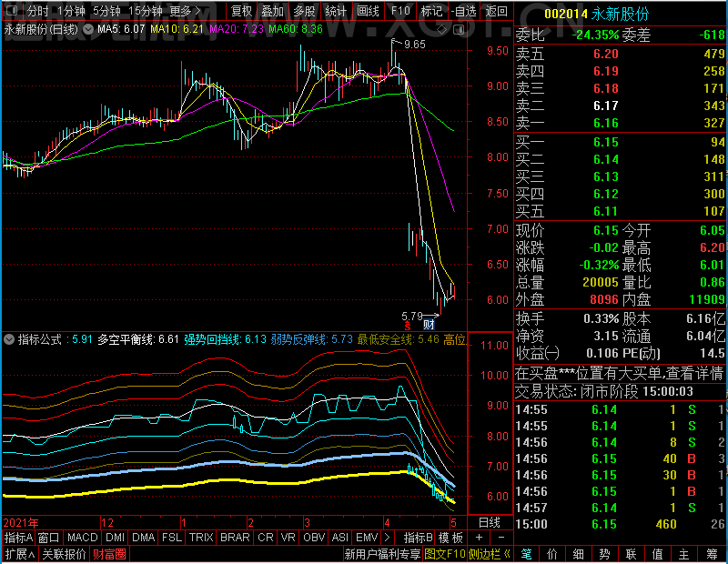
Task: Select the DMA indicator
Action: click(143, 538)
